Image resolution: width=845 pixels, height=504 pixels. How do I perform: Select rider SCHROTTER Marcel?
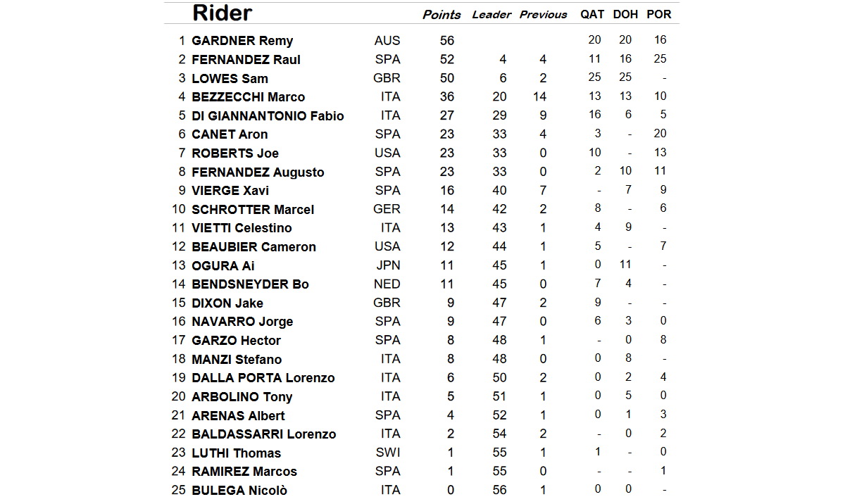pos(253,210)
